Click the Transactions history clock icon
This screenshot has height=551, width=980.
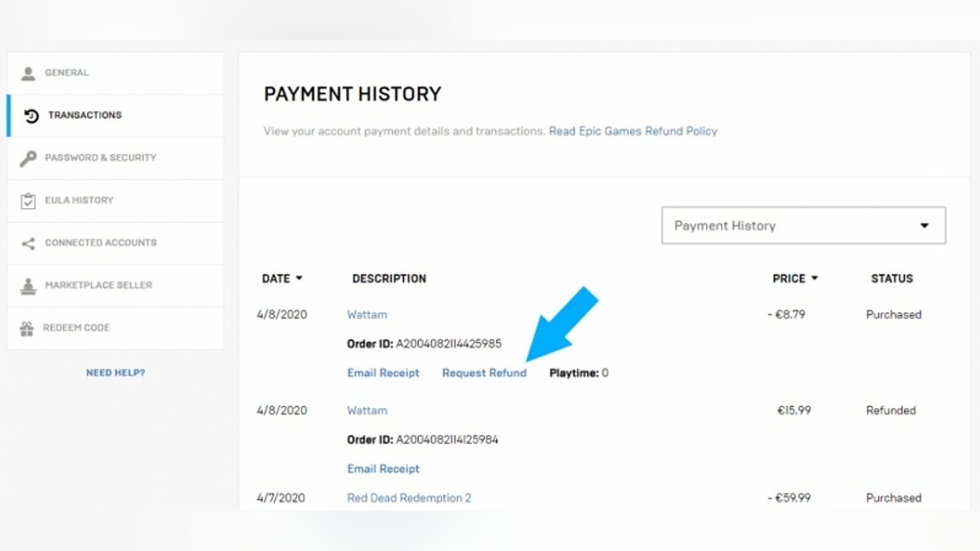31,116
